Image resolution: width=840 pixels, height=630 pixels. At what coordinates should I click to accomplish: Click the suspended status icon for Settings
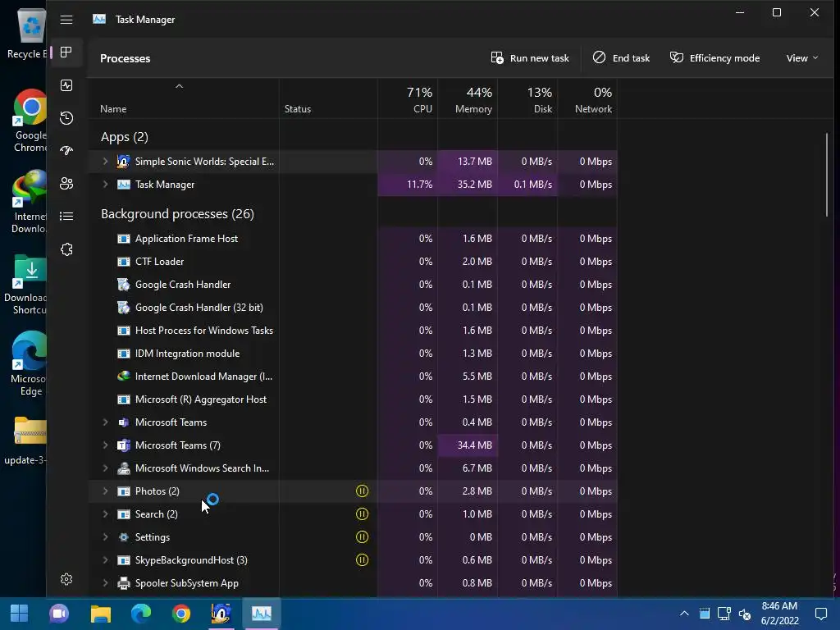(x=362, y=536)
